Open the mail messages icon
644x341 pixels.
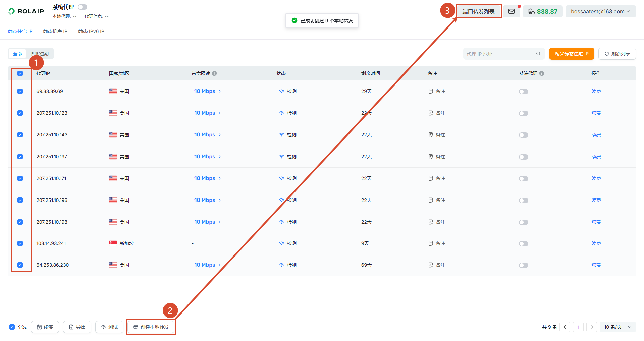512,11
